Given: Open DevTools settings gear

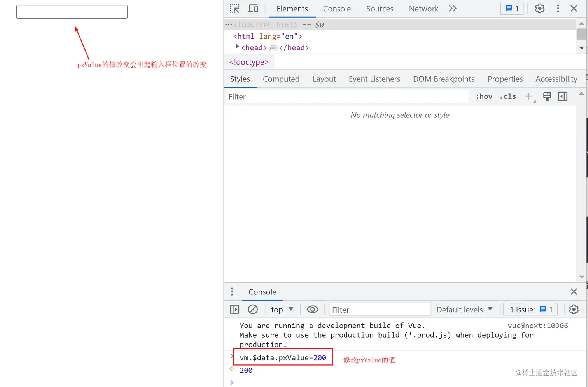Looking at the screenshot, I should point(539,9).
